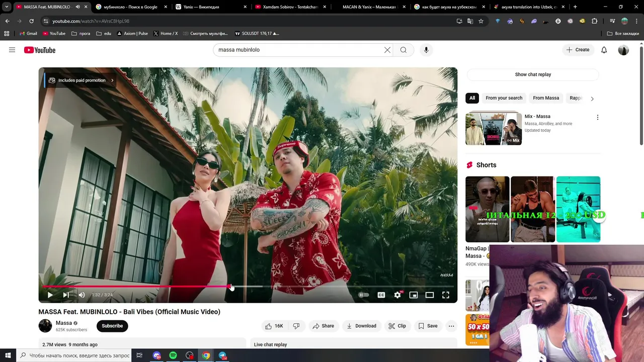644x362 pixels.
Task: Bookmark this page with star icon
Action: (x=481, y=21)
